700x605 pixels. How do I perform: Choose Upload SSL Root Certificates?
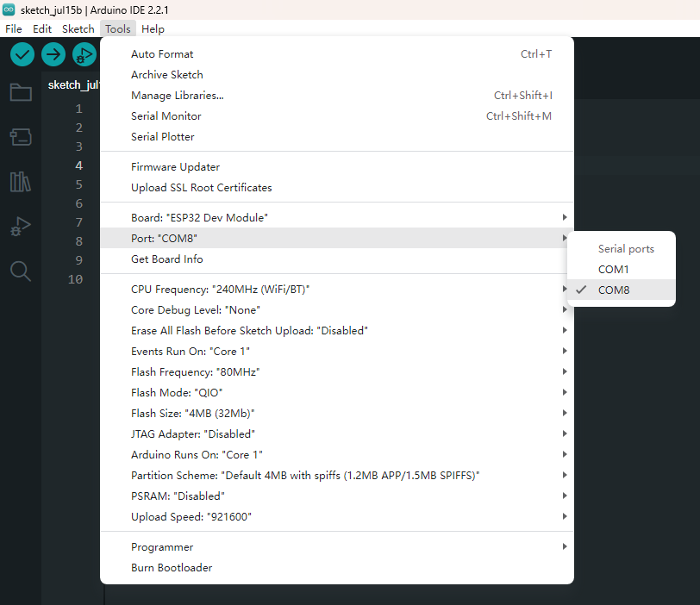[x=337, y=187]
